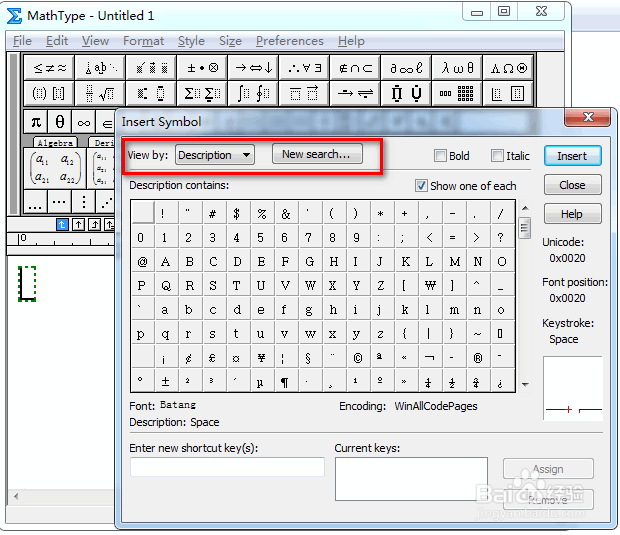Viewport: 620px width, 535px height.
Task: Click the New search button
Action: click(x=317, y=154)
